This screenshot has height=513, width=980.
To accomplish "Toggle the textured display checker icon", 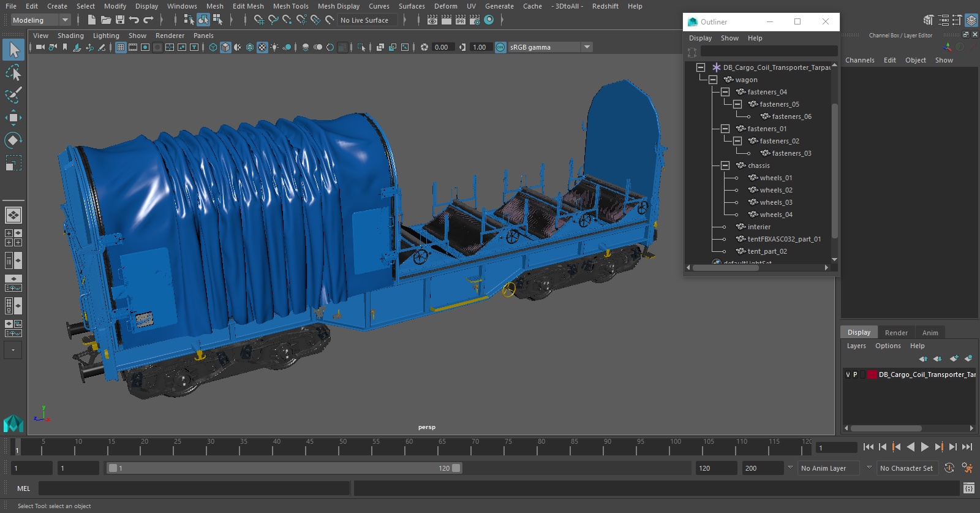I will [x=262, y=47].
